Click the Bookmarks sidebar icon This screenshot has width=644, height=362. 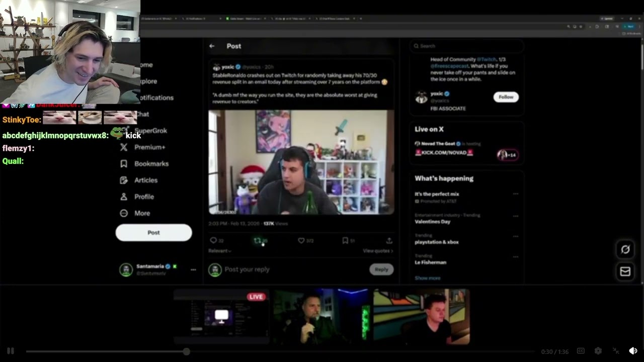coord(124,163)
